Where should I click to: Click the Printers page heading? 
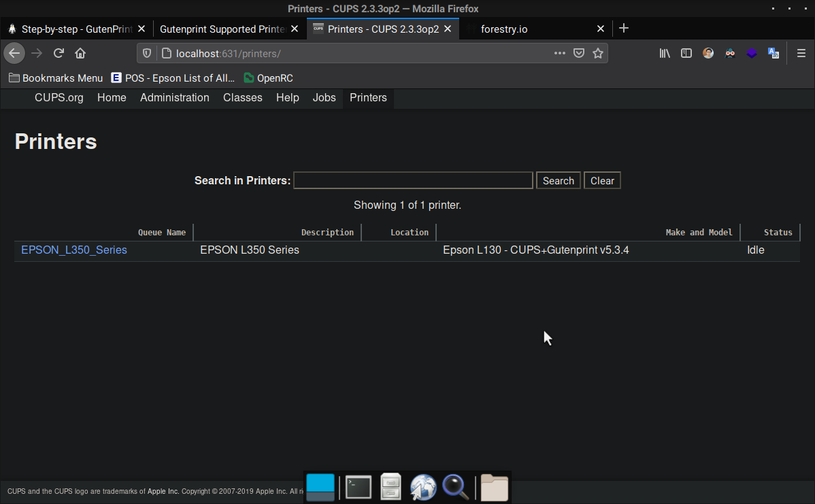coord(56,141)
